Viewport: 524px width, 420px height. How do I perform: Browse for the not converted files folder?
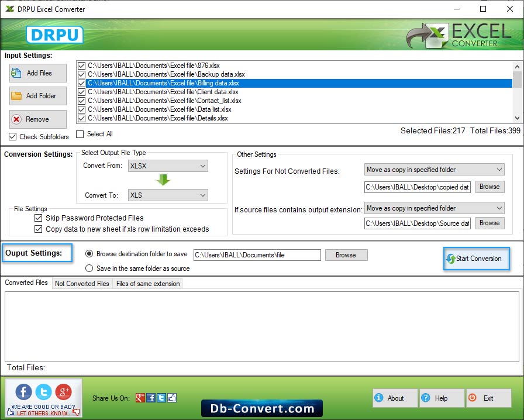(489, 187)
